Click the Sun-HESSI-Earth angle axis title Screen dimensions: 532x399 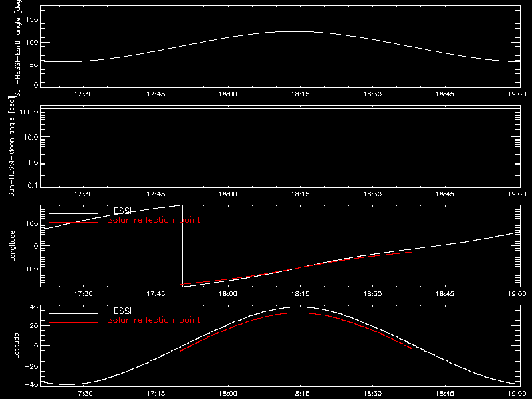pos(18,49)
